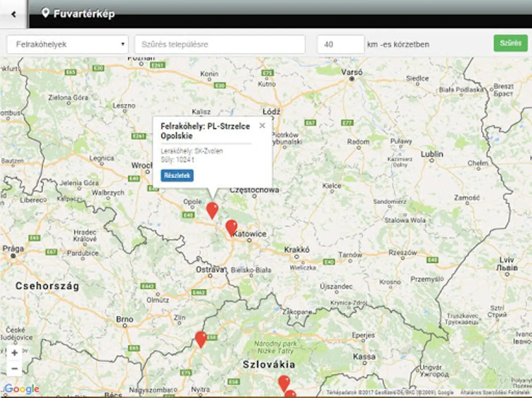This screenshot has height=398, width=532.
Task: Click the Tarnów city label
Action: [350, 255]
